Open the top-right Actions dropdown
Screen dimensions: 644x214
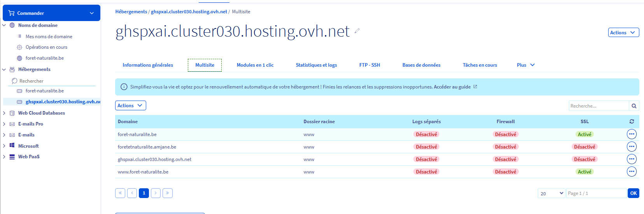tap(623, 33)
